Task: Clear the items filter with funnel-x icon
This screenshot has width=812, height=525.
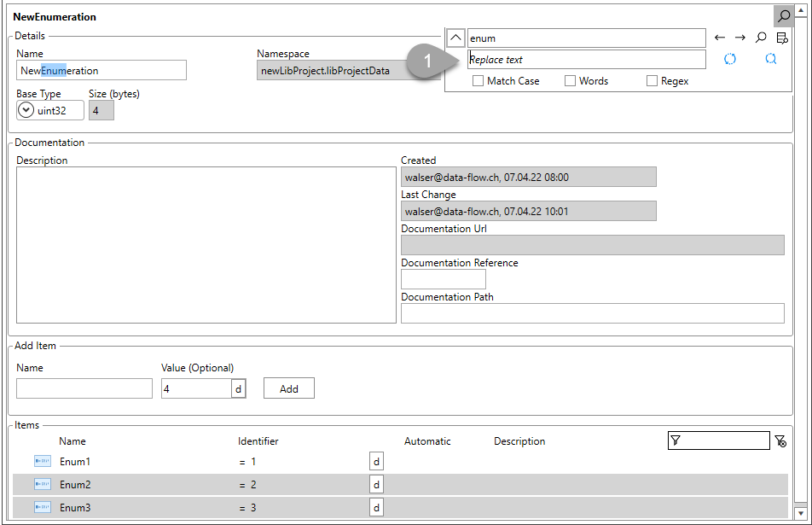Action: [780, 441]
